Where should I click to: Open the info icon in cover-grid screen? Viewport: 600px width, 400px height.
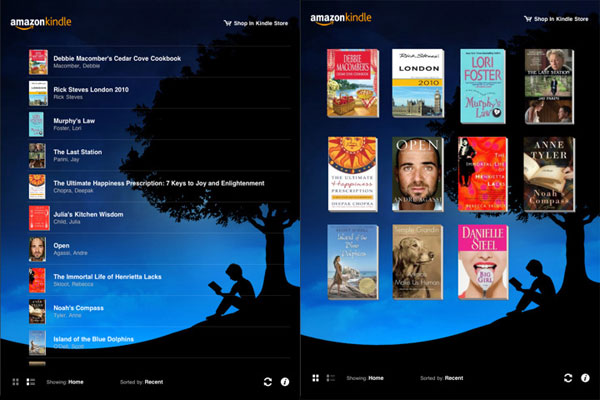[x=585, y=378]
